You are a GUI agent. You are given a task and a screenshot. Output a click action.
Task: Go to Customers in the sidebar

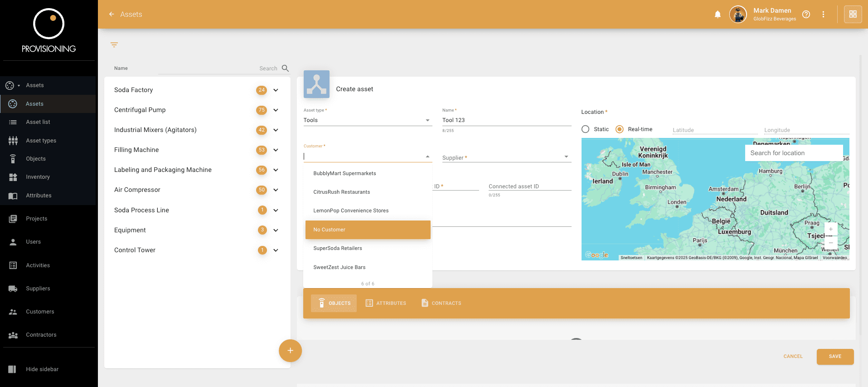click(48, 312)
